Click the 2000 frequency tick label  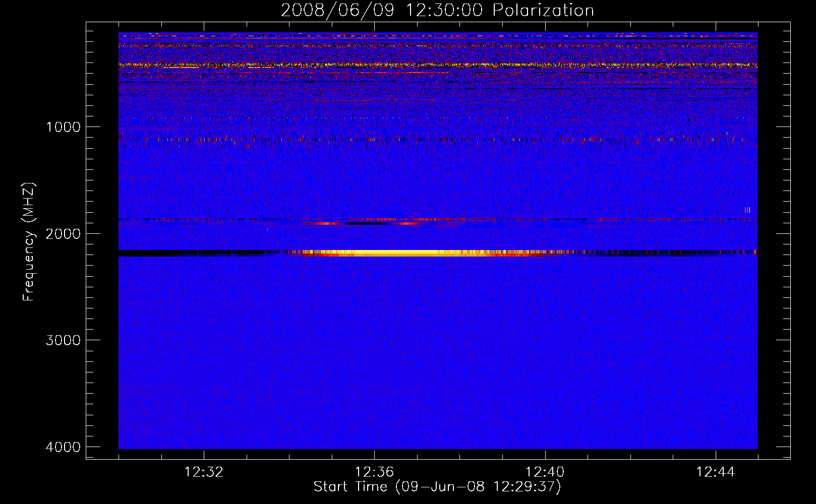coord(63,234)
